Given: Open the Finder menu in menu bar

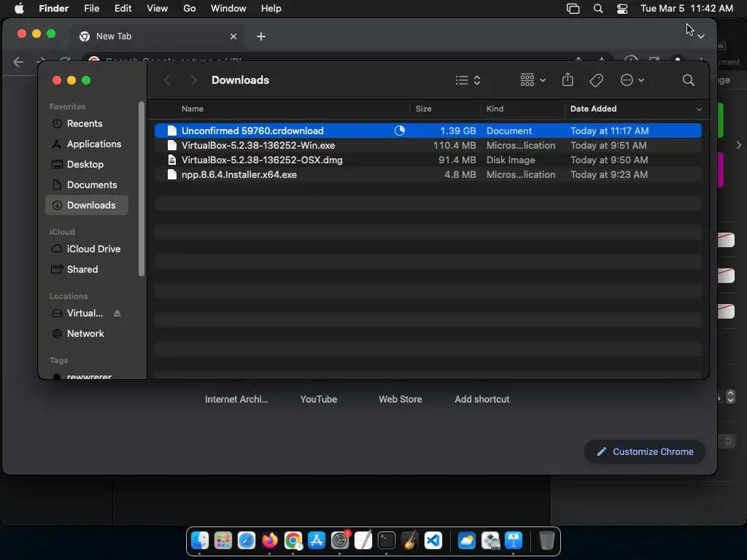Looking at the screenshot, I should pyautogui.click(x=53, y=9).
